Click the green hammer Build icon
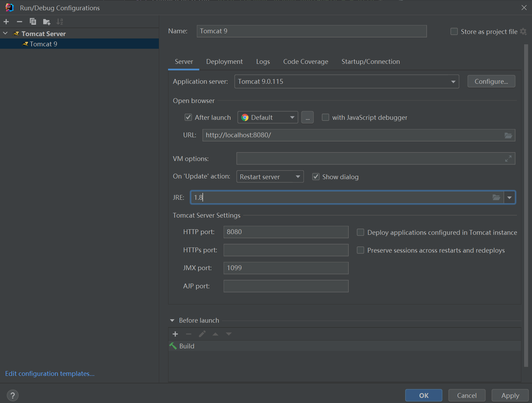 [173, 346]
